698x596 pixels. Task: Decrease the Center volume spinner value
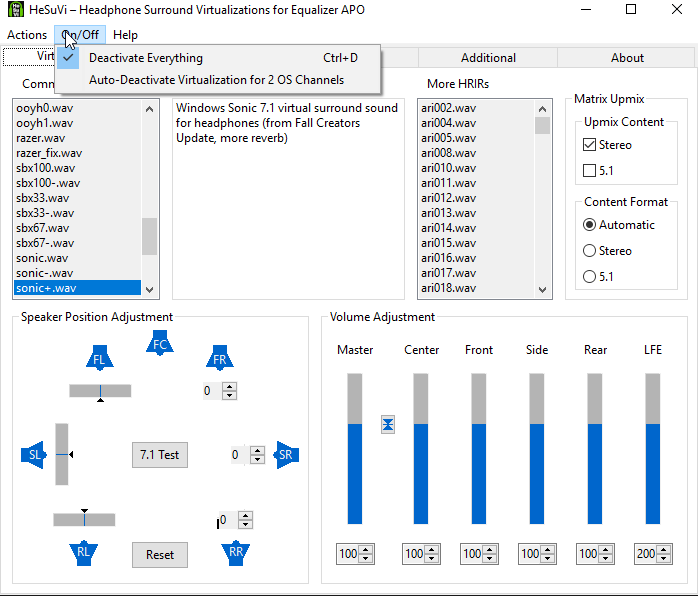tap(432, 559)
